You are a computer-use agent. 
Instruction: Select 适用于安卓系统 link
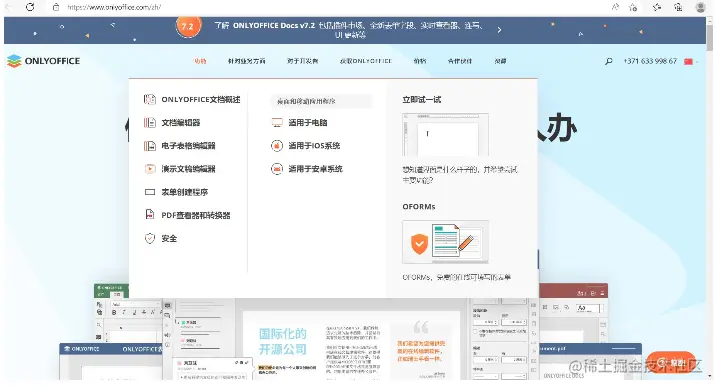(316, 169)
